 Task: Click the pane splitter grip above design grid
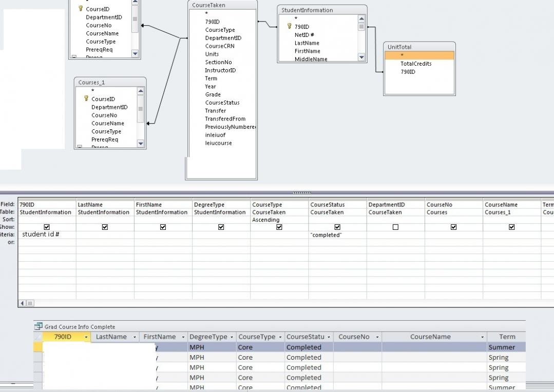302,193
